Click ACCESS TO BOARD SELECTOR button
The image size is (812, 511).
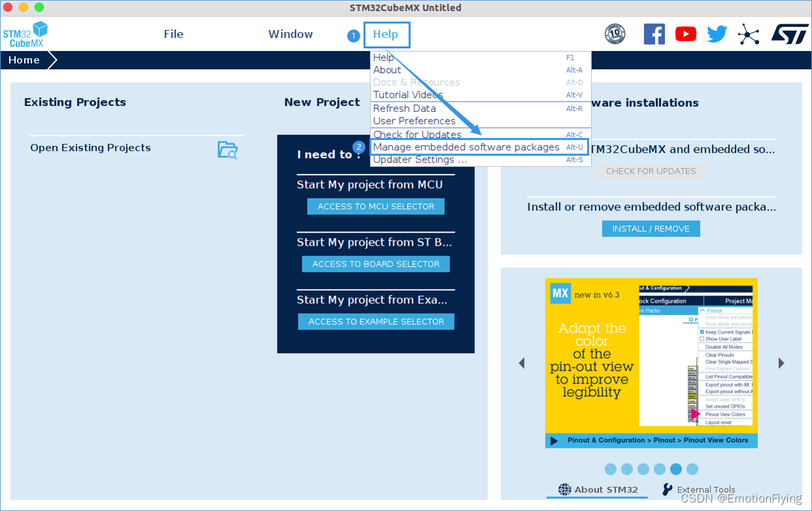[x=376, y=264]
